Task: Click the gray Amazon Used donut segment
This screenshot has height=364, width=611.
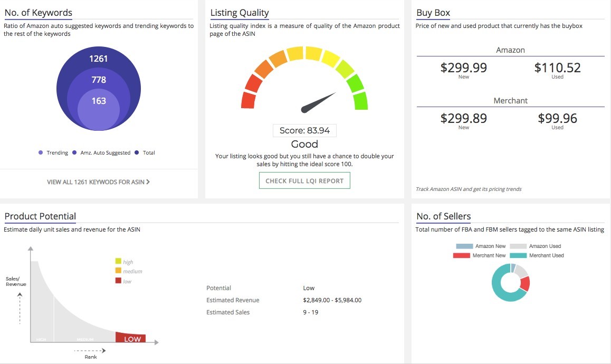Action: [x=520, y=271]
